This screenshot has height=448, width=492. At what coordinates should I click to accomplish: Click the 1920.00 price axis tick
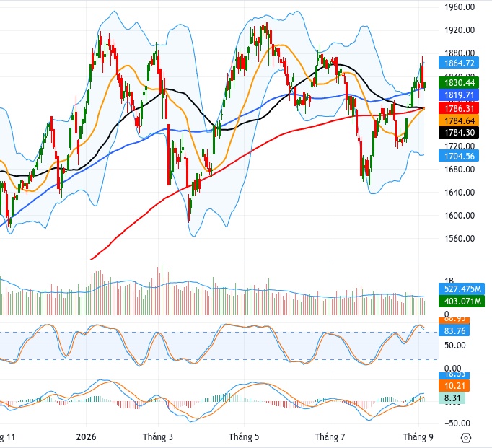(460, 30)
